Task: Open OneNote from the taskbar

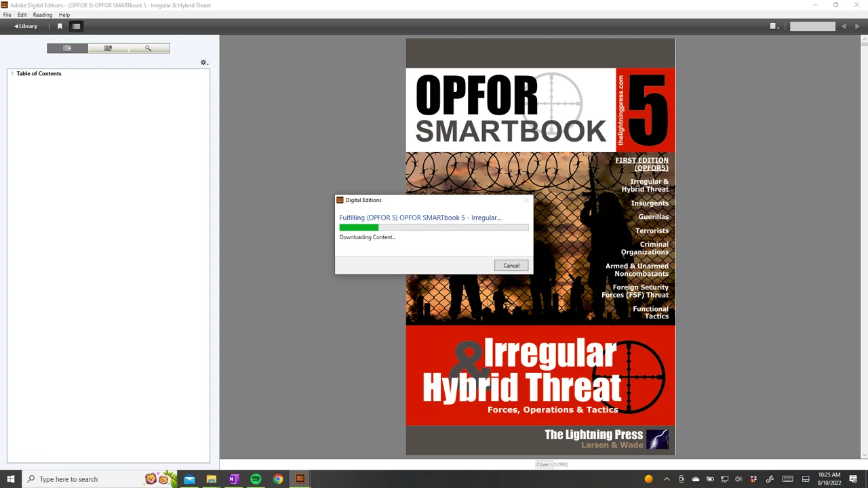Action: pos(233,479)
